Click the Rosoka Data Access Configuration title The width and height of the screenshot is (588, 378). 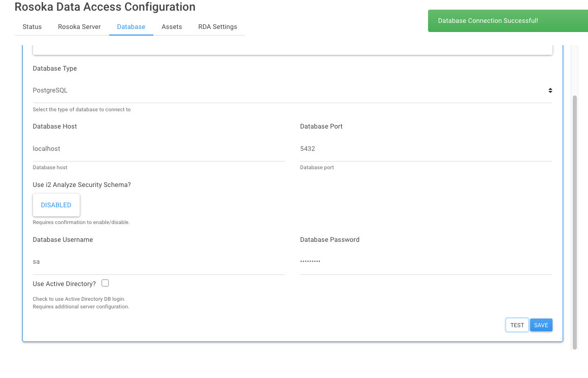pyautogui.click(x=105, y=7)
